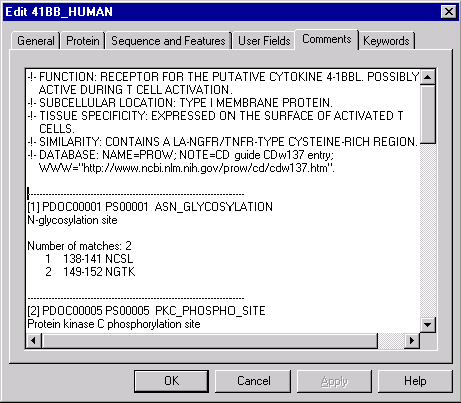Click the vertical scrollbar up arrow
Screen dimensions: 461x403
click(428, 78)
